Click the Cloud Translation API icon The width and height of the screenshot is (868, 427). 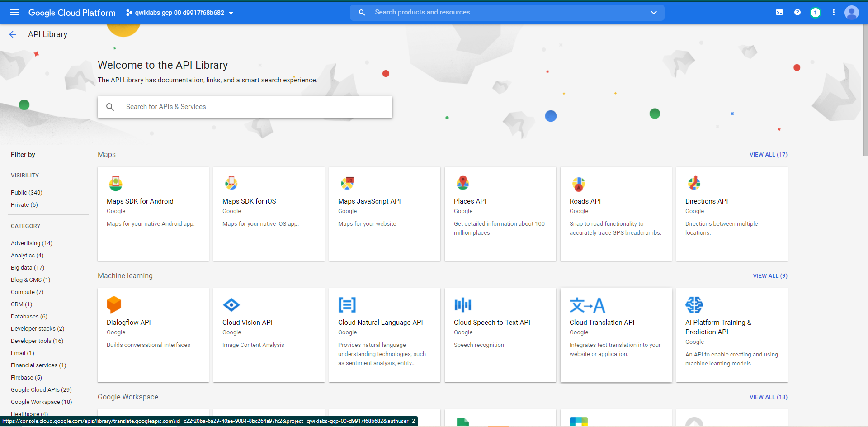coord(587,305)
